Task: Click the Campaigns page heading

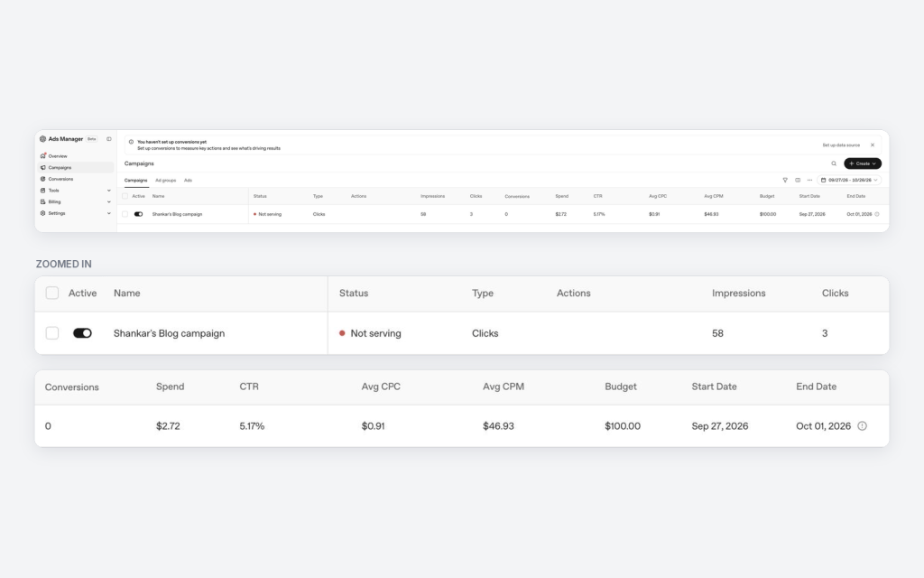Action: pos(139,163)
